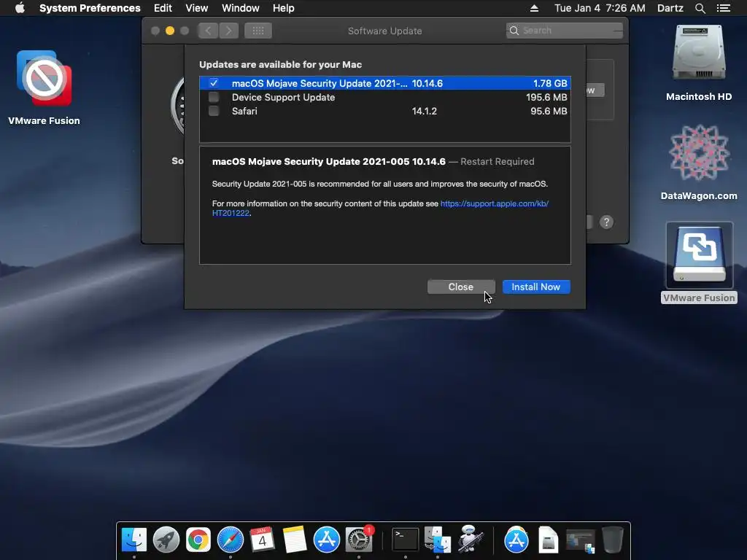Click the help question mark button
This screenshot has width=747, height=560.
pyautogui.click(x=606, y=222)
